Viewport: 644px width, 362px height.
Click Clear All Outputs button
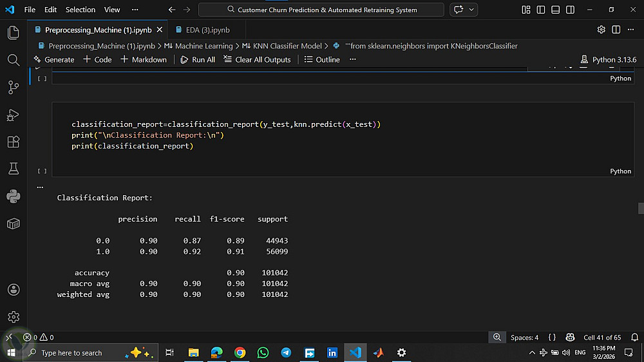coord(257,59)
